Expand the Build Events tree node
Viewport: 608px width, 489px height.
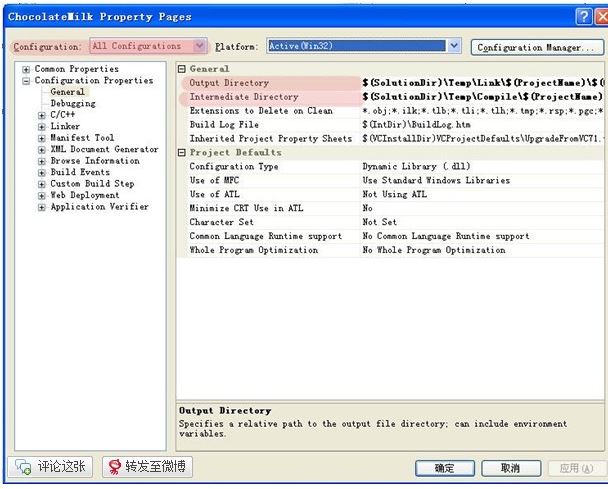42,173
